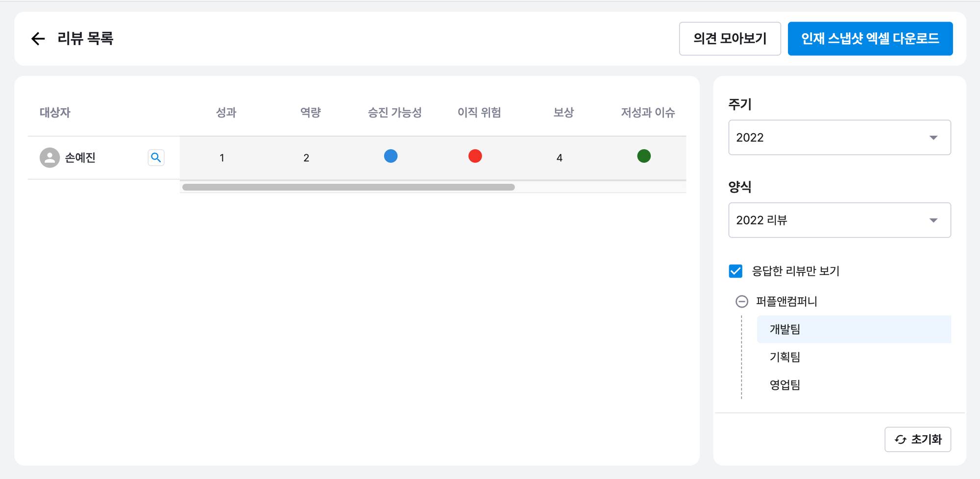Click the 보상 column header
Viewport: 980px width, 479px height.
[563, 113]
